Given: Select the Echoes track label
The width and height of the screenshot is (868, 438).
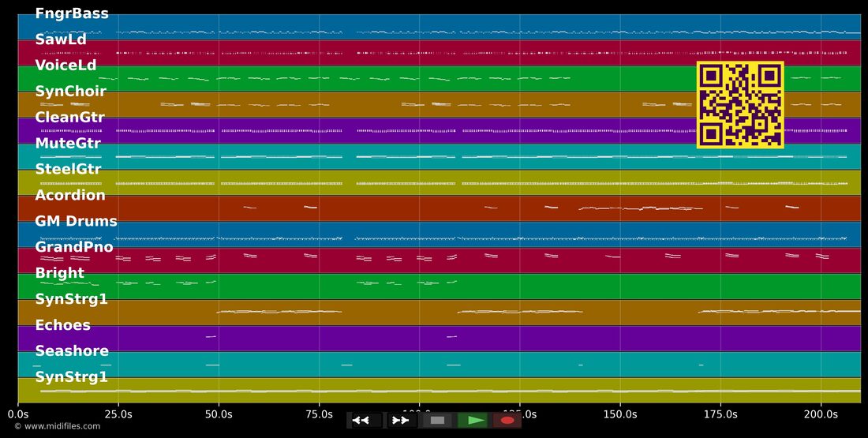Looking at the screenshot, I should tap(62, 325).
